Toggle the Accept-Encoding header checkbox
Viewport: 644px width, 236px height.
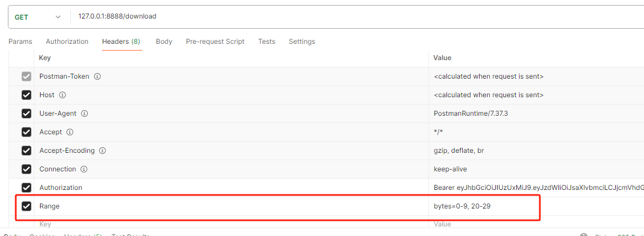click(26, 151)
